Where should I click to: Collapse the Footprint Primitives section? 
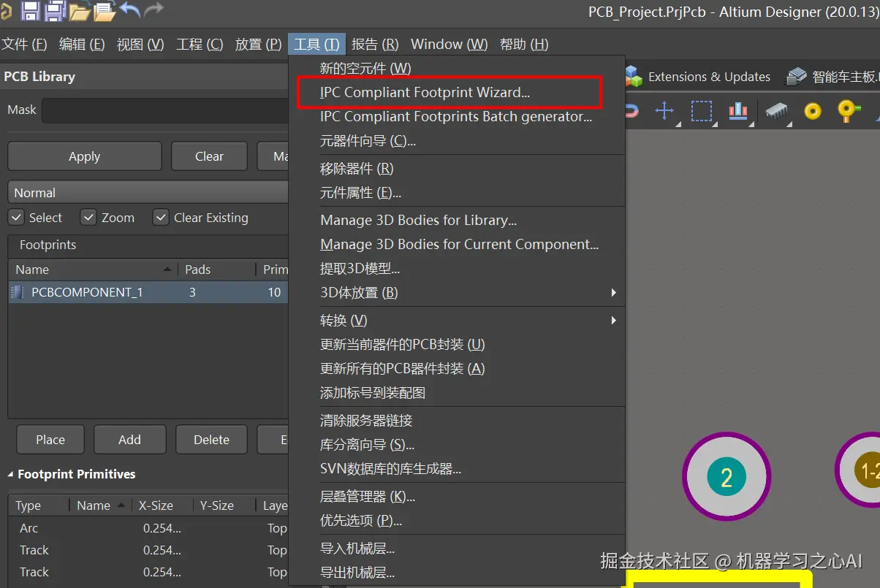tap(11, 475)
